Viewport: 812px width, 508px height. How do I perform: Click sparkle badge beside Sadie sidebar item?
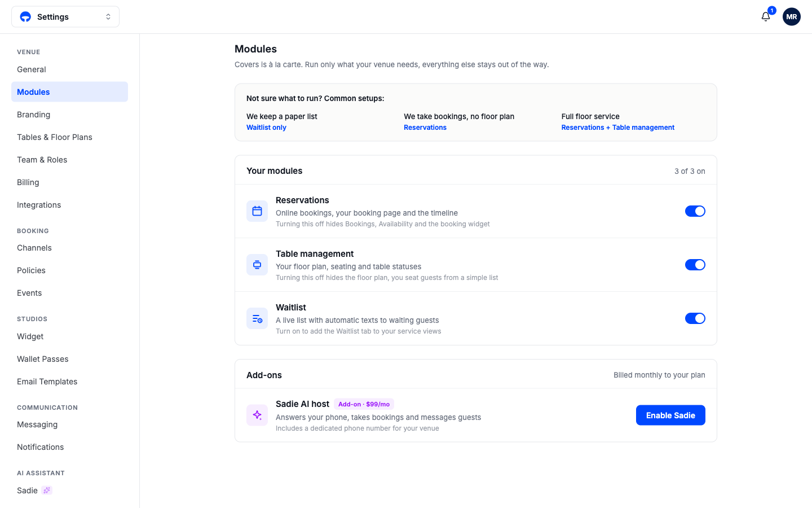[47, 491]
